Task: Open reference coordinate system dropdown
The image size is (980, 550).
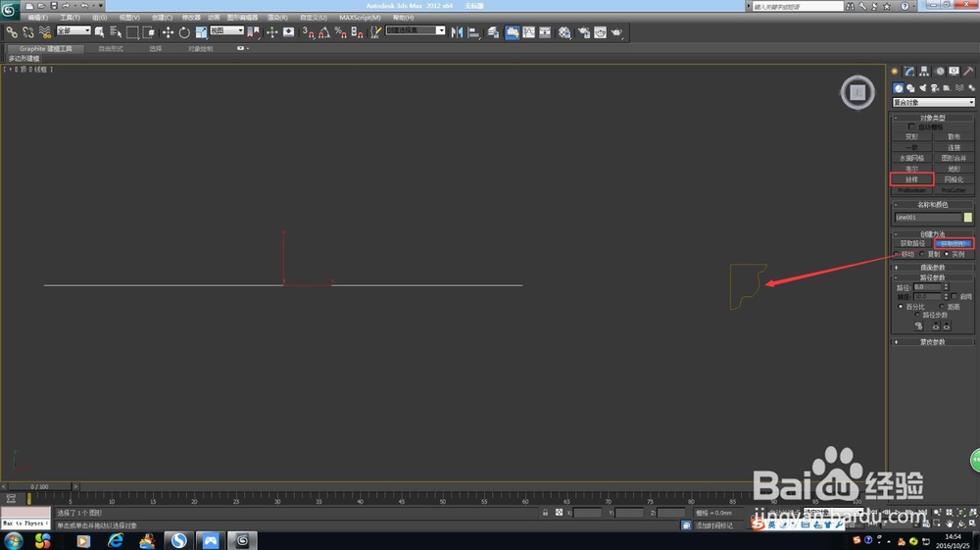Action: [x=226, y=30]
